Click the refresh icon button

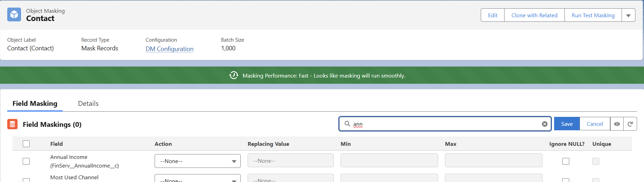click(630, 124)
